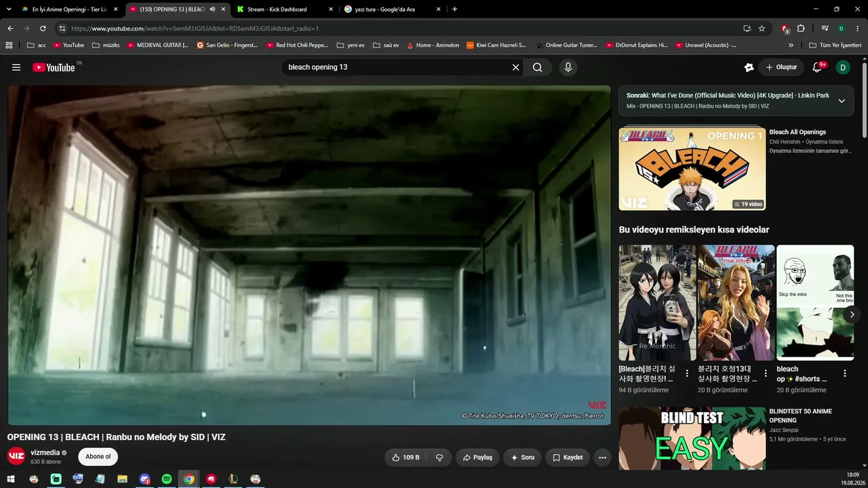Clear the YouTube search box text
The width and height of the screenshot is (868, 488).
pyautogui.click(x=515, y=67)
